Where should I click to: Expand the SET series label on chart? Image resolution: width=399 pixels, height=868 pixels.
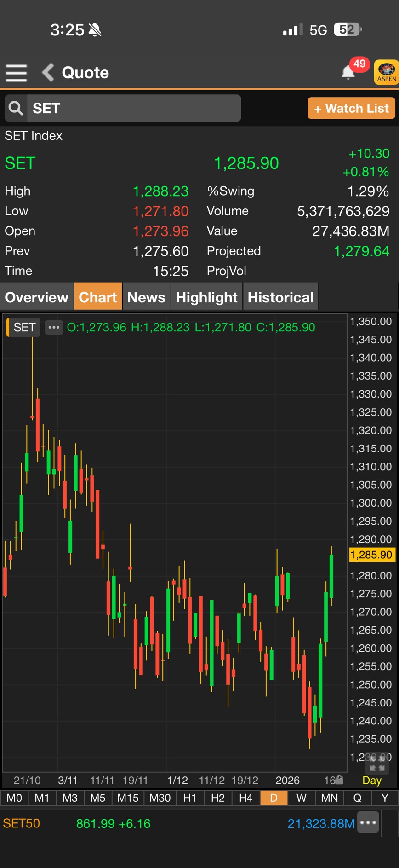24,327
